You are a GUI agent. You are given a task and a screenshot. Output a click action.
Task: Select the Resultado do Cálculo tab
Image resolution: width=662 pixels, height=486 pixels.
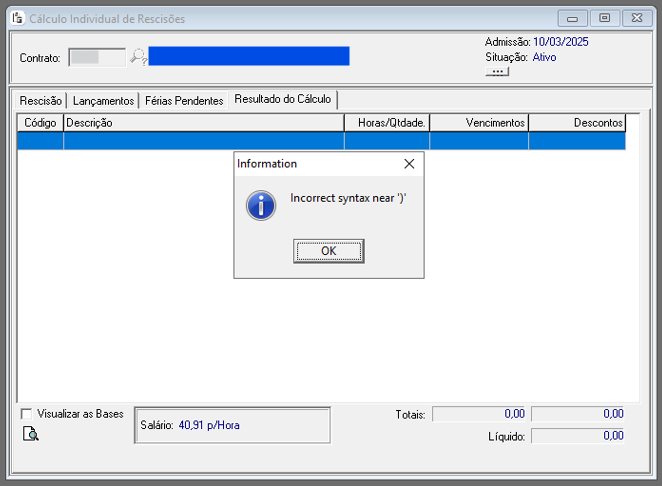click(x=283, y=100)
